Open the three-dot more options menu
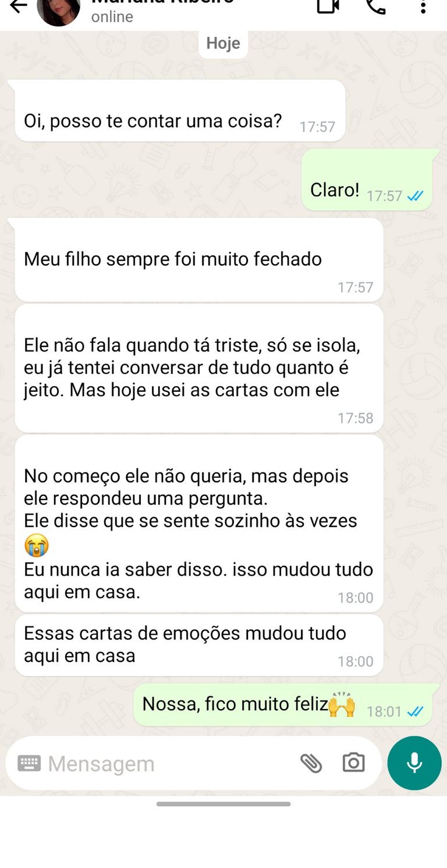This screenshot has height=868, width=447. [x=423, y=6]
